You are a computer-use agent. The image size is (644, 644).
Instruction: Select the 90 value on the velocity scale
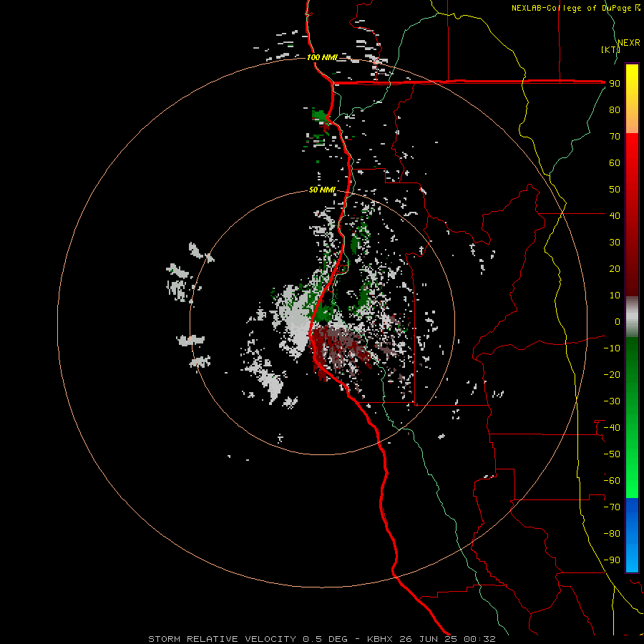click(x=615, y=84)
